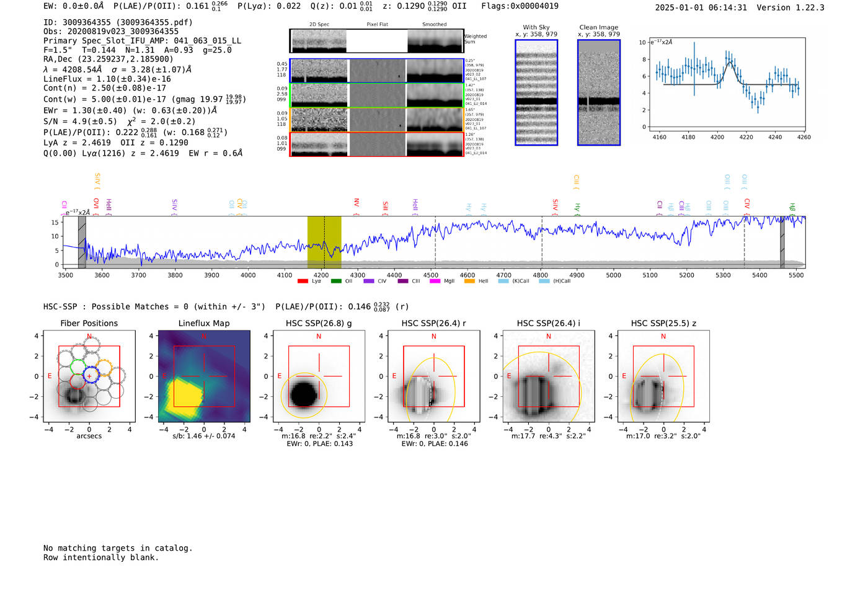Click the green OII legend swatch

point(336,281)
